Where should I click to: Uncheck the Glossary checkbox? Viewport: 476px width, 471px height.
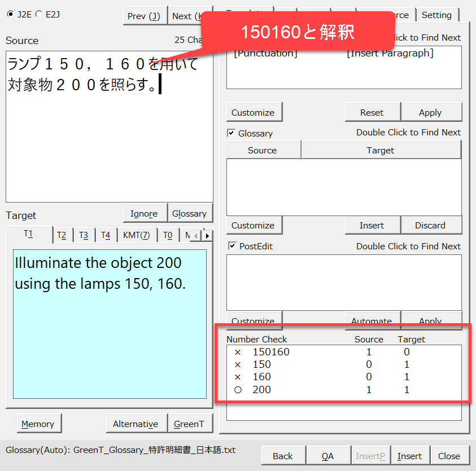pyautogui.click(x=232, y=134)
